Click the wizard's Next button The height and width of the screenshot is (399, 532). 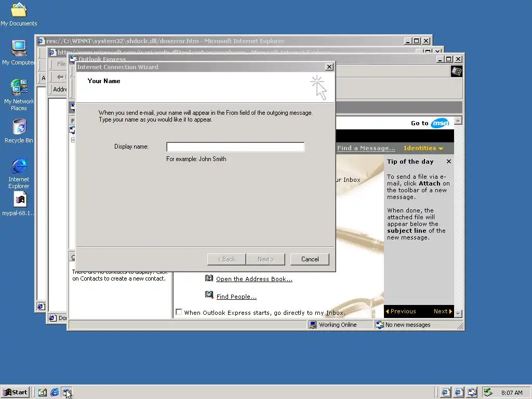(265, 259)
